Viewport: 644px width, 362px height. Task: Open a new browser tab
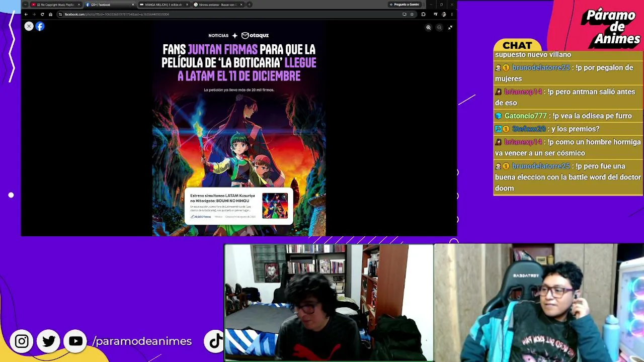249,5
